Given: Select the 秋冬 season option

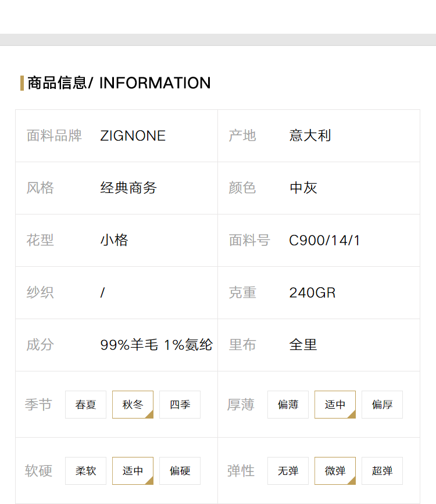Looking at the screenshot, I should point(133,405).
